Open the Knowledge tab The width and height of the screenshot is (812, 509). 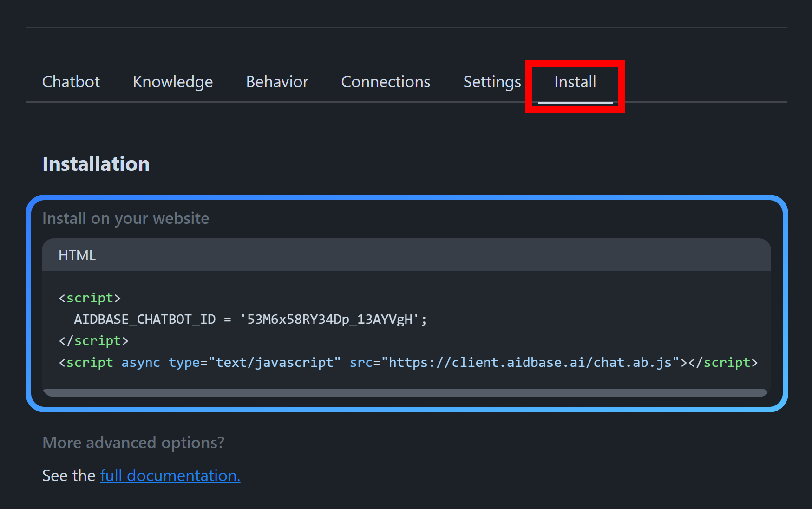click(172, 82)
